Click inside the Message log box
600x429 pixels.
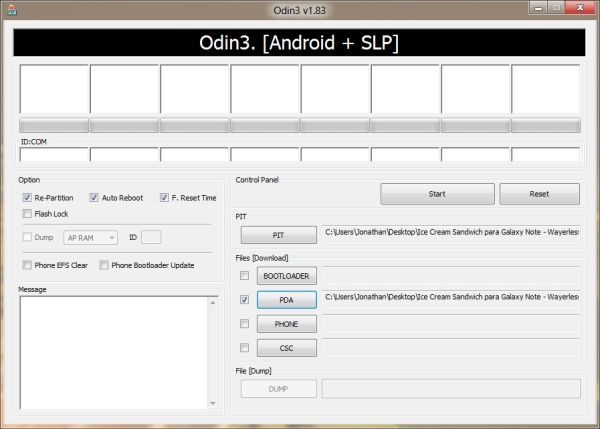pyautogui.click(x=114, y=352)
